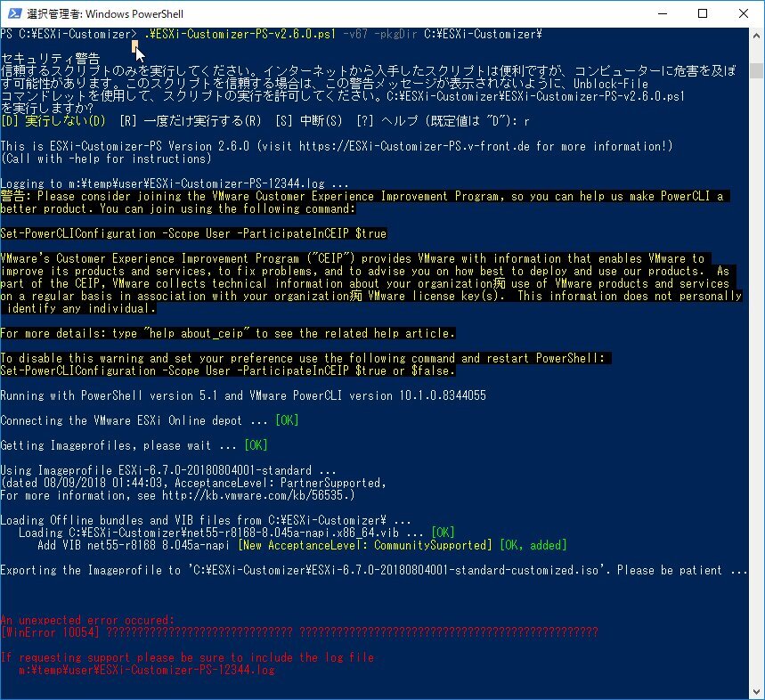Click the scrollbar down arrow
This screenshot has height=700, width=765.
tap(756, 691)
